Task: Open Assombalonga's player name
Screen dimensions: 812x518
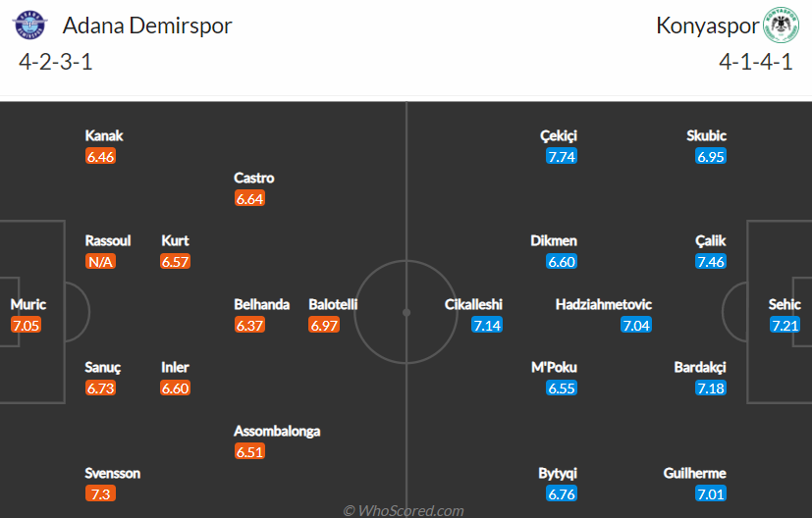Action: pos(277,431)
